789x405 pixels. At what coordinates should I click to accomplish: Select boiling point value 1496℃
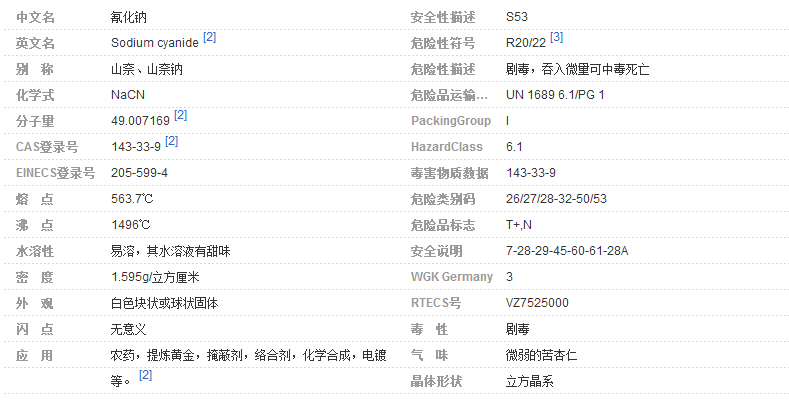point(130,225)
